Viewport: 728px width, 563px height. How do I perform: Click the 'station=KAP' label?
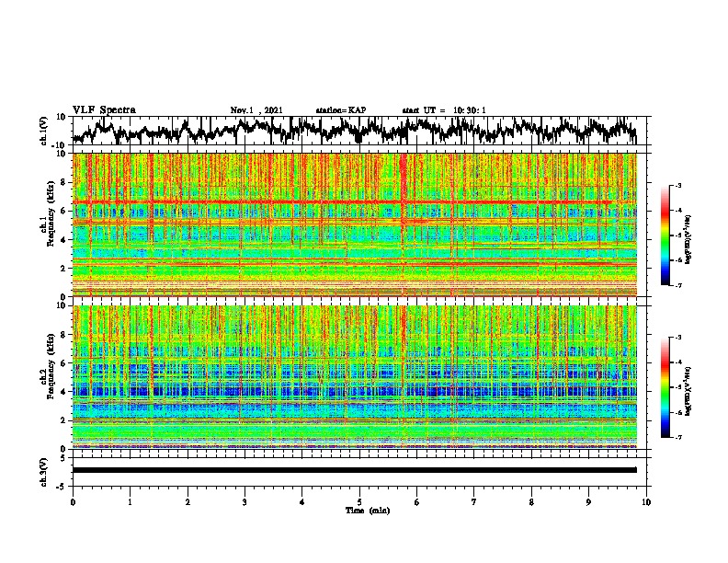point(341,110)
